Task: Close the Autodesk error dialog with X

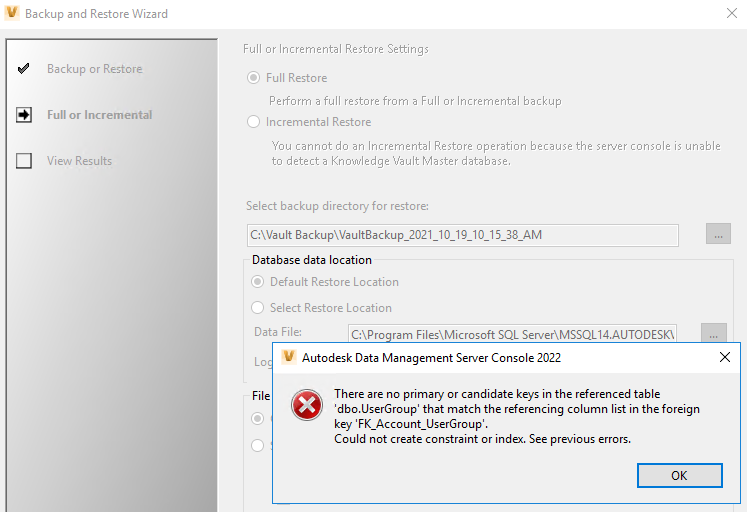Action: [x=724, y=357]
